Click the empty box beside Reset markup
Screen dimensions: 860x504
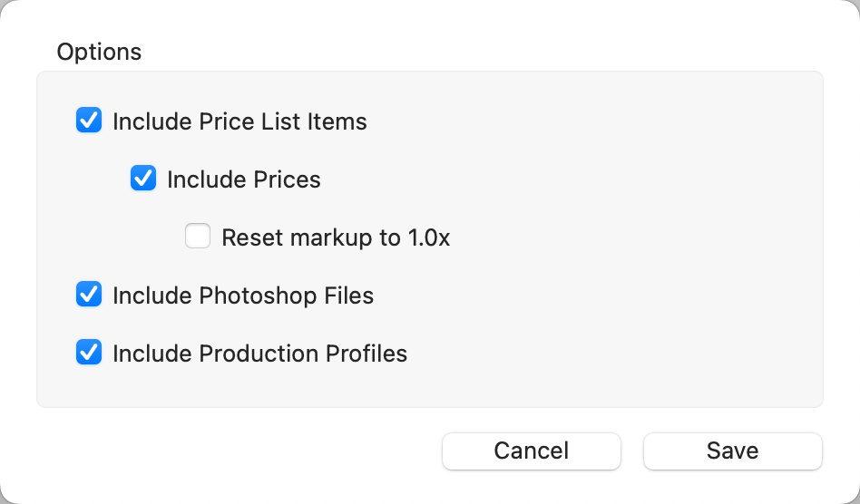pyautogui.click(x=198, y=237)
